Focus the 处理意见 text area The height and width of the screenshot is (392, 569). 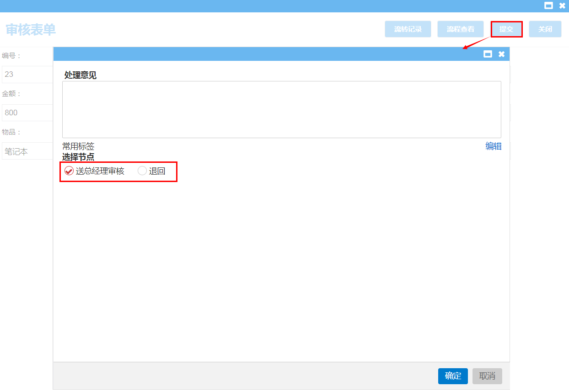(281, 109)
